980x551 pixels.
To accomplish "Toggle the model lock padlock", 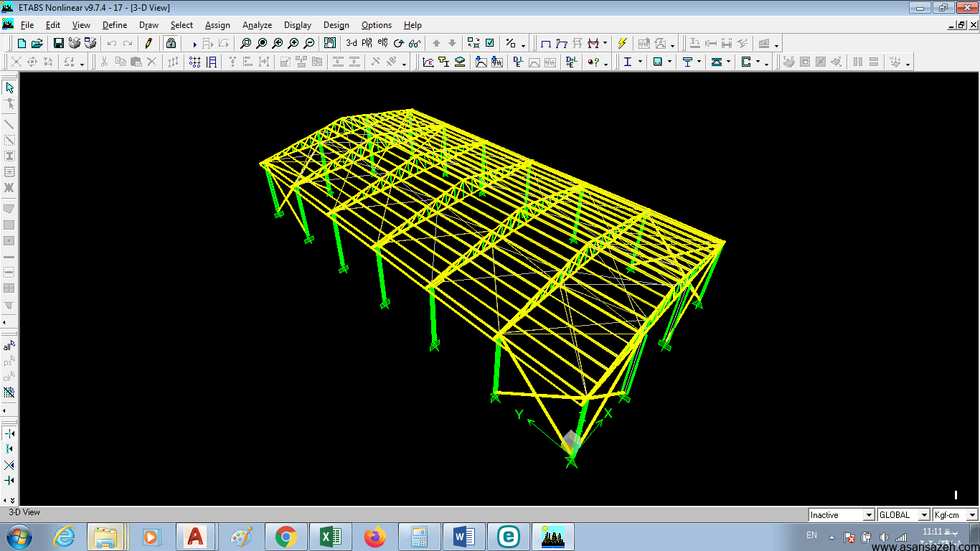I will point(171,43).
